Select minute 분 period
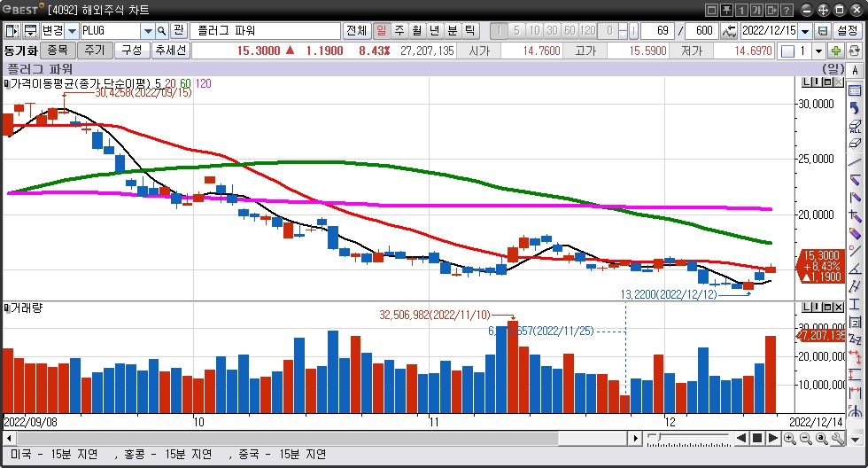The width and height of the screenshot is (868, 468). click(x=453, y=30)
